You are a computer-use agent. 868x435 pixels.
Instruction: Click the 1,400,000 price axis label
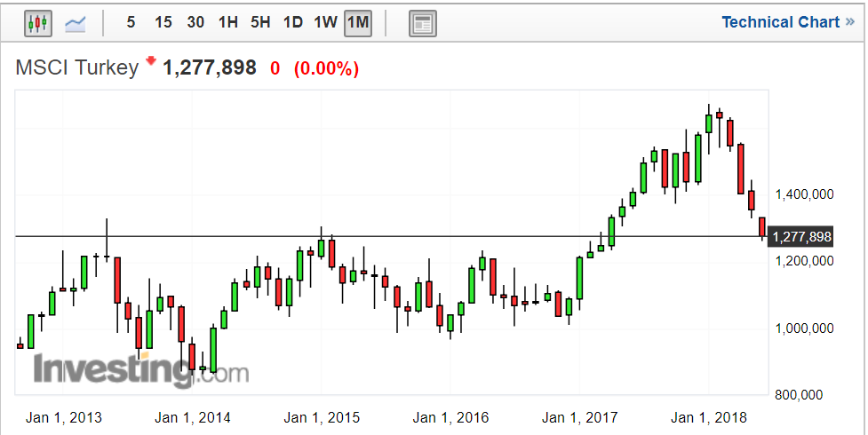click(804, 194)
